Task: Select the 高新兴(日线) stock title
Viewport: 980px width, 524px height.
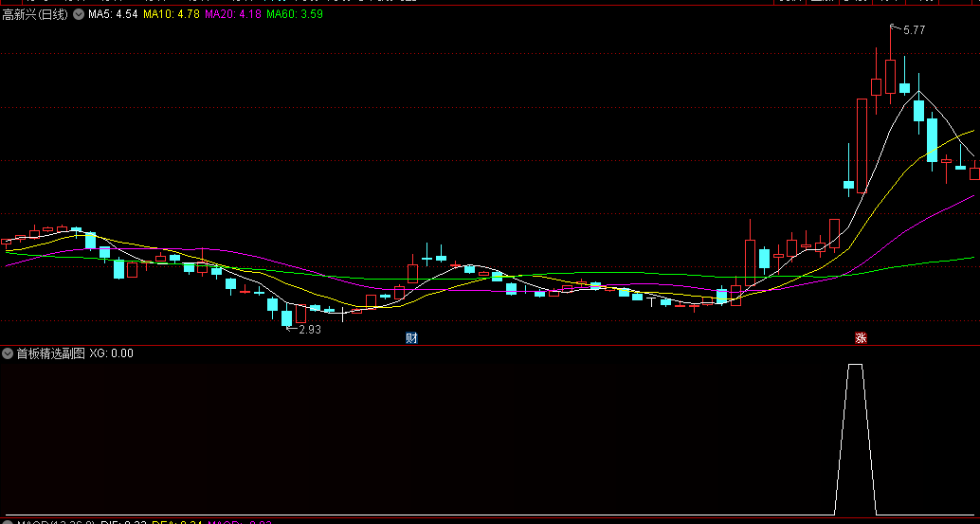Action: pos(35,15)
